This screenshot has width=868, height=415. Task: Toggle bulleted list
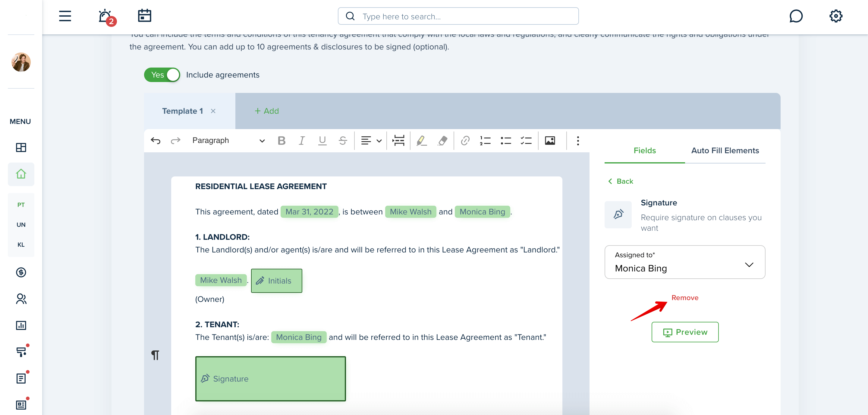pos(505,141)
